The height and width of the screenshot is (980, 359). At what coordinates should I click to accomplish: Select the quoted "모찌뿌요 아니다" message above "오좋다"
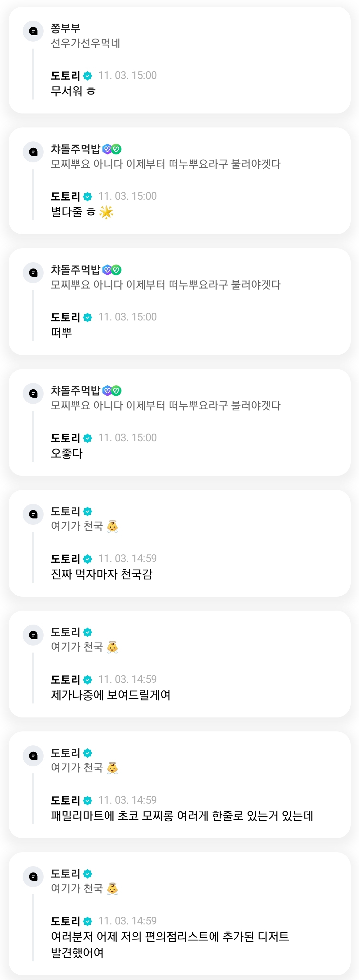[165, 406]
